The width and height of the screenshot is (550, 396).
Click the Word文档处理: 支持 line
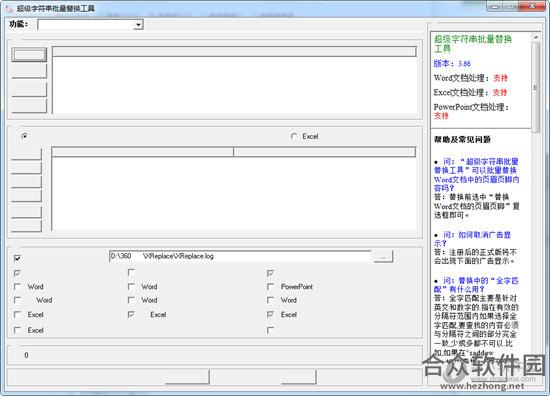coord(471,78)
